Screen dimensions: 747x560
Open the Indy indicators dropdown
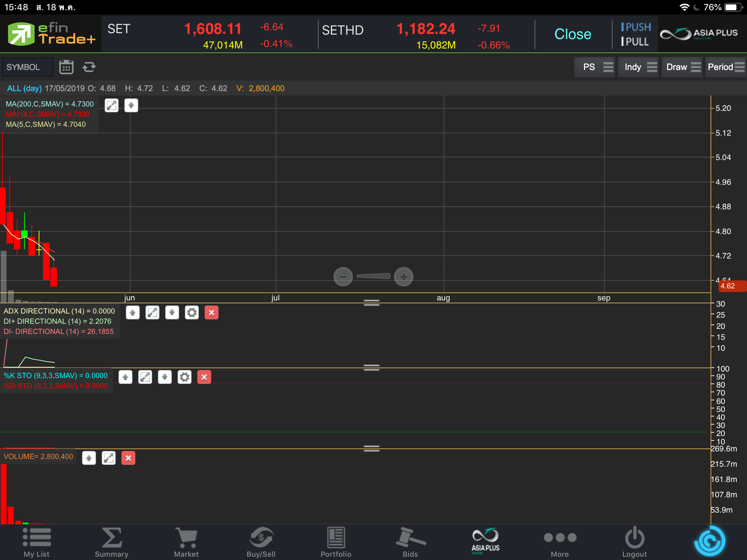tap(638, 67)
